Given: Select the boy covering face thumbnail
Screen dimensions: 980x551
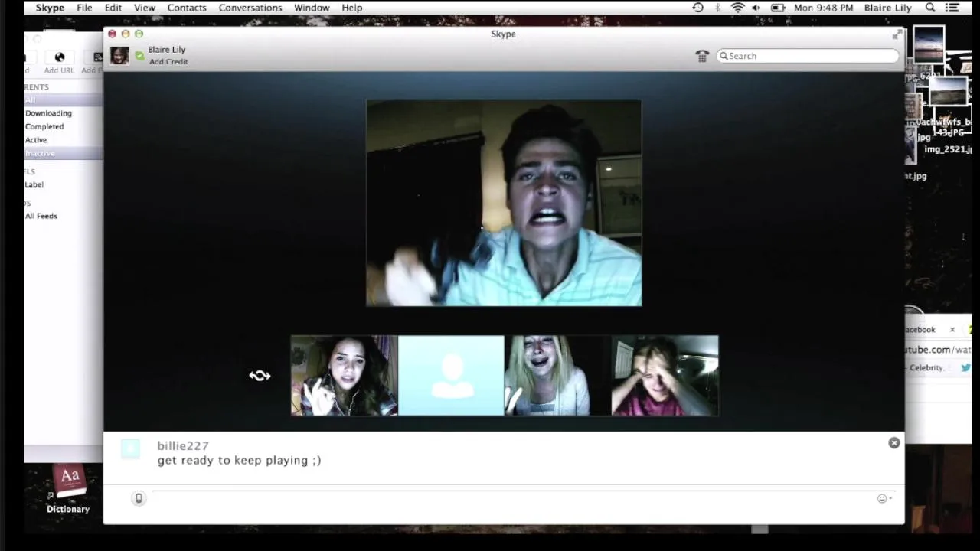Looking at the screenshot, I should coord(665,376).
